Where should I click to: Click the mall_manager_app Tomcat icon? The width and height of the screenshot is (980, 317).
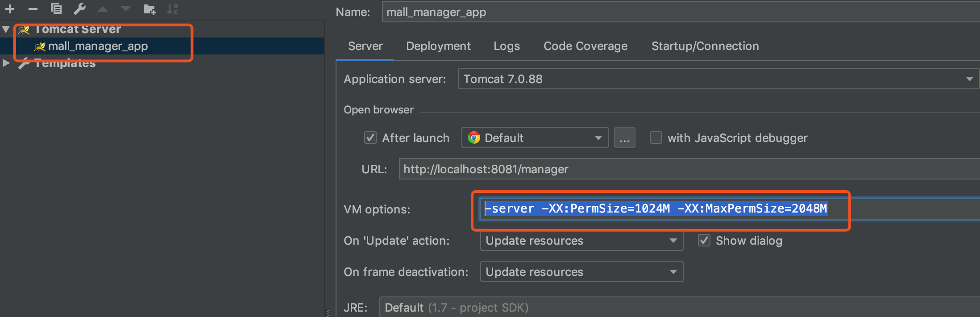click(40, 46)
